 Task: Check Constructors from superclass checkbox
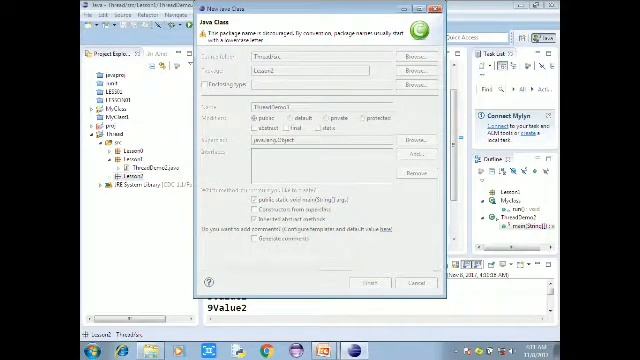pyautogui.click(x=254, y=209)
